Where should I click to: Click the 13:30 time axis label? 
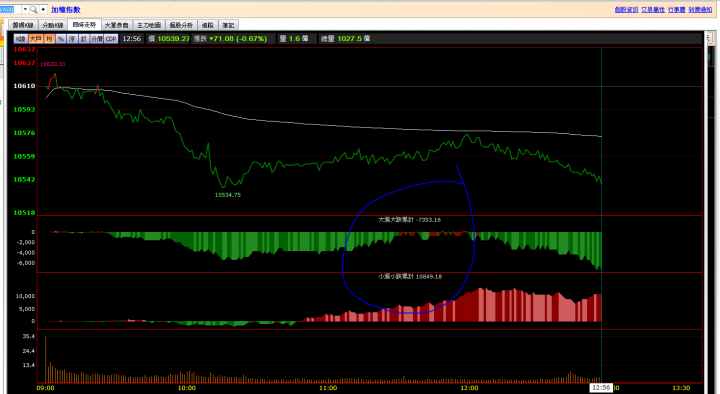[x=681, y=388]
